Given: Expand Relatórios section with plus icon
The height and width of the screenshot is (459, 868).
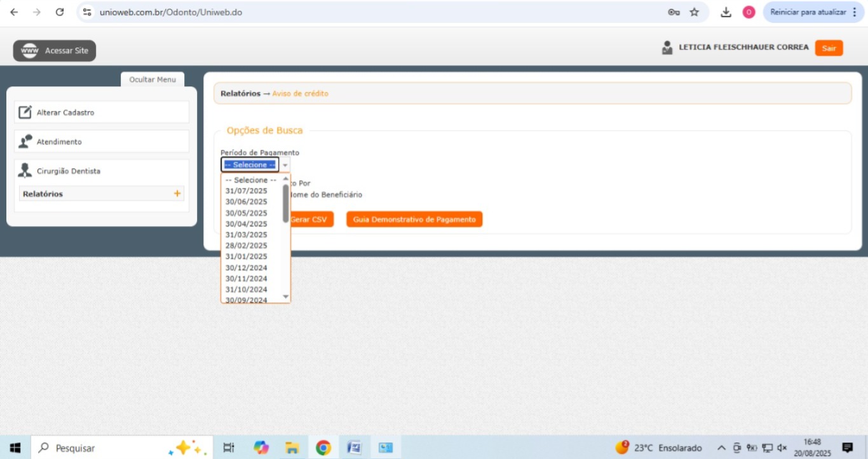Looking at the screenshot, I should click(177, 194).
